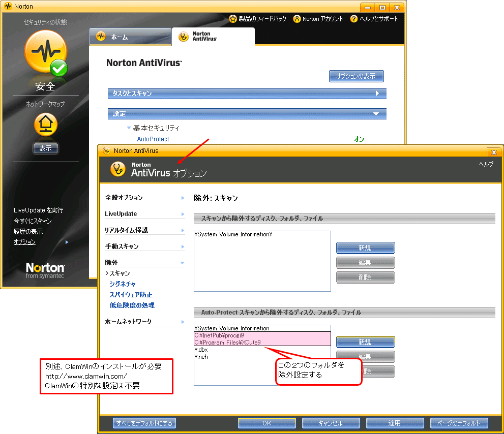Click upper 編集 button for scan exclusions
504x434 pixels.
[x=366, y=262]
